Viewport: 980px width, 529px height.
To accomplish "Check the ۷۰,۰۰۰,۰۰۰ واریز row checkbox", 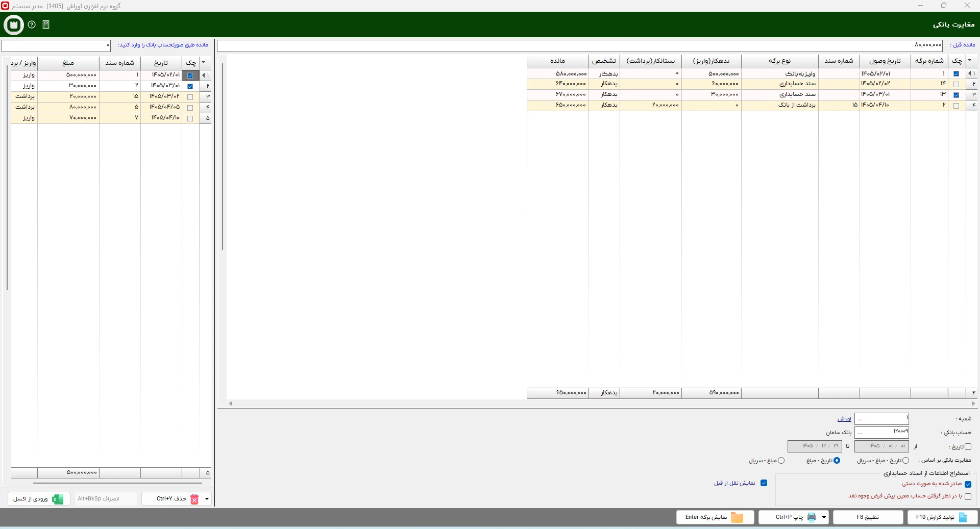I will point(190,118).
